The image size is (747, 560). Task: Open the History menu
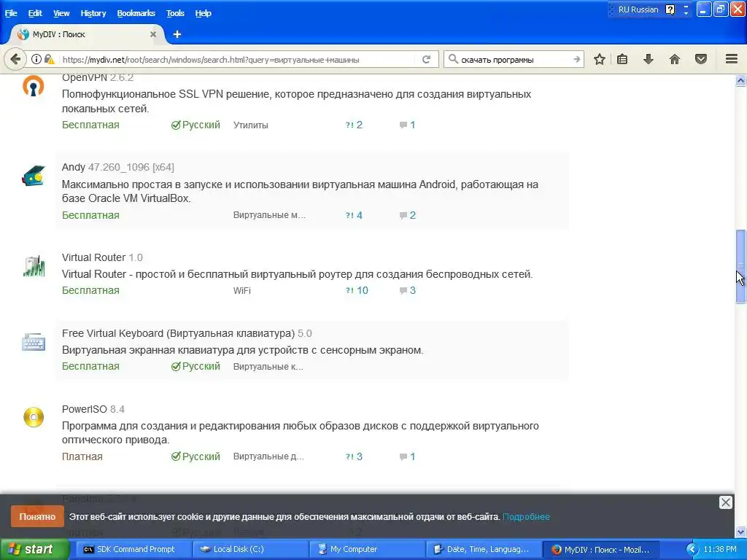pyautogui.click(x=93, y=13)
